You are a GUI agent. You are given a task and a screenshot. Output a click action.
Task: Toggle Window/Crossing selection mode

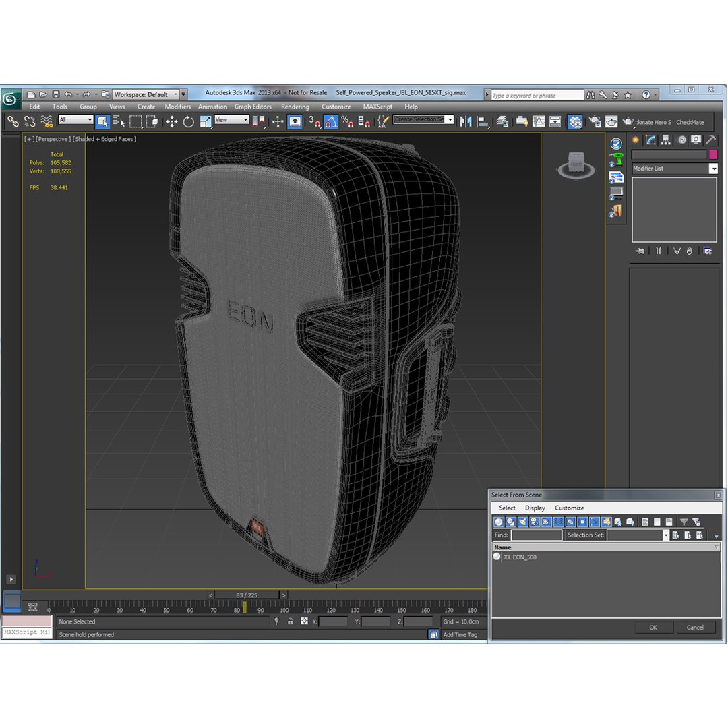coord(152,121)
